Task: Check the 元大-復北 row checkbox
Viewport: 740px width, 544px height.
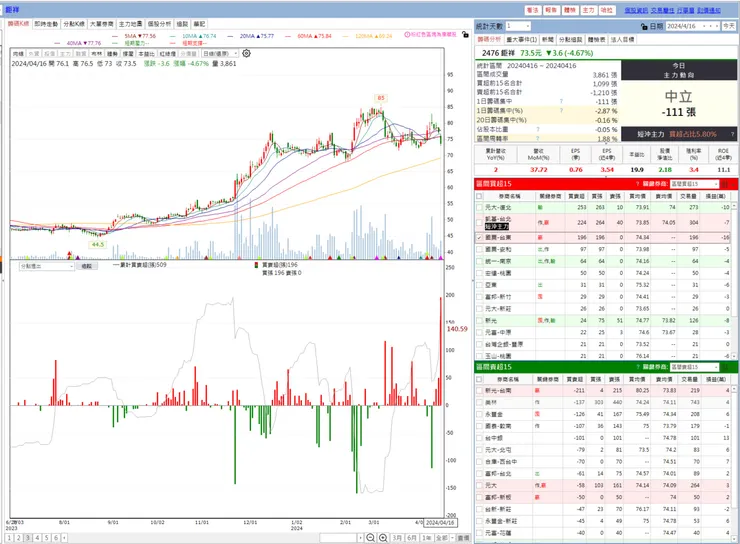Action: 479,208
